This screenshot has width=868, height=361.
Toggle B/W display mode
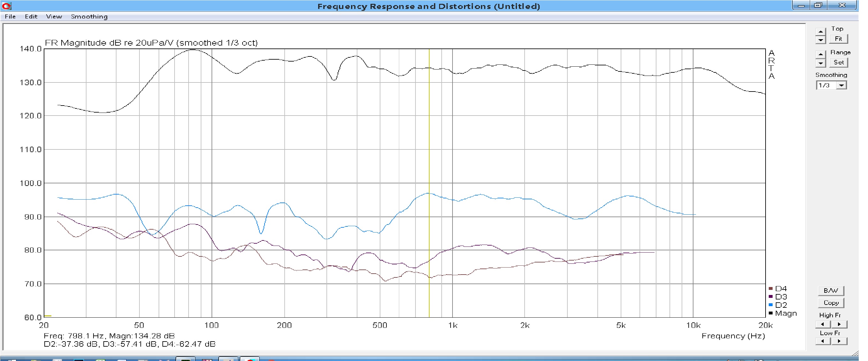(x=831, y=291)
